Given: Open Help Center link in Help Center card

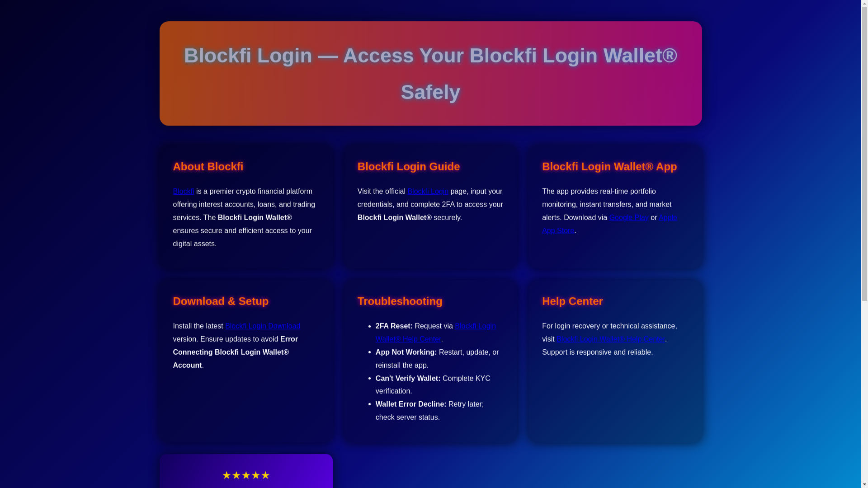Looking at the screenshot, I should (610, 339).
